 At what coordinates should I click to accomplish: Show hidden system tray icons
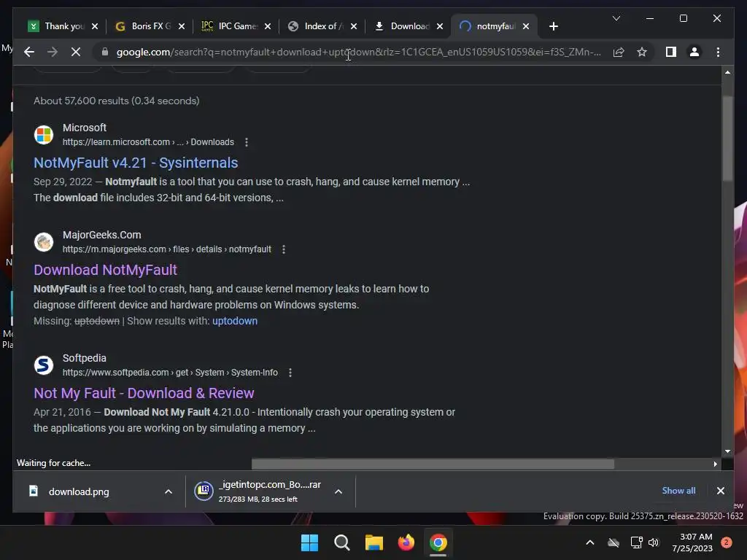[589, 542]
